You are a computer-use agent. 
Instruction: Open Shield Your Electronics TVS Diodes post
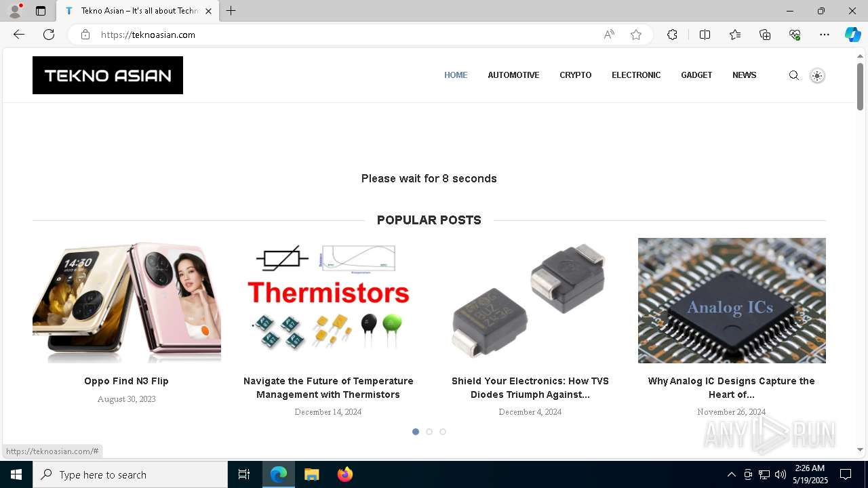530,388
